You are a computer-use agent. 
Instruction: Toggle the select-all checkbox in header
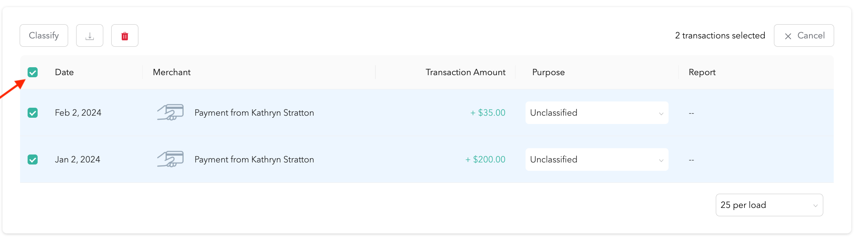point(33,73)
